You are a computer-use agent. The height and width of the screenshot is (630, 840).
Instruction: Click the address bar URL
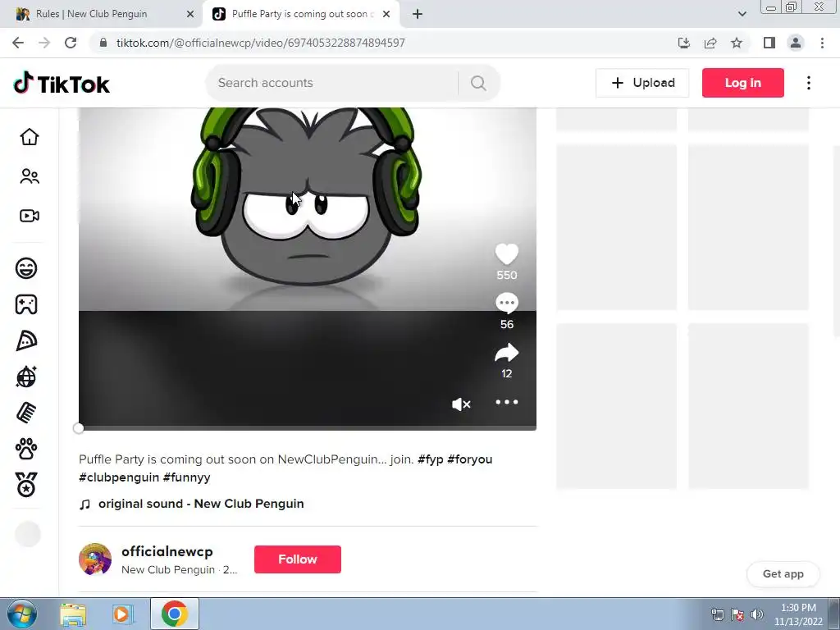[x=260, y=43]
